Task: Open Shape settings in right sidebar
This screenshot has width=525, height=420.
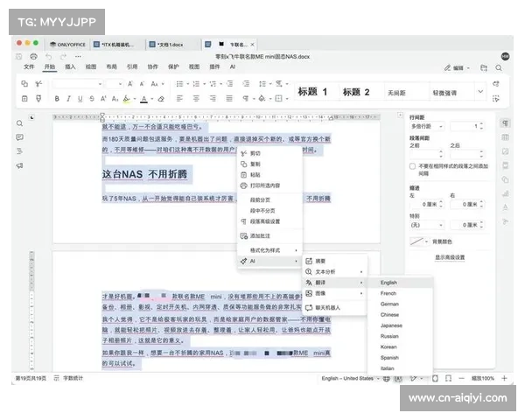Action: [505, 179]
